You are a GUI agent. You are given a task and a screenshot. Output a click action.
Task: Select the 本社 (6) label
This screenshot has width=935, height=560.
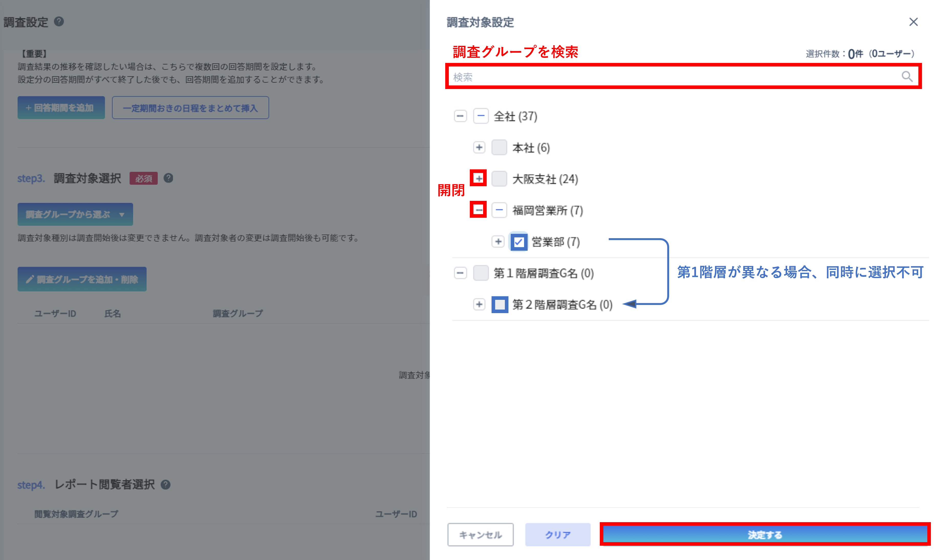531,148
